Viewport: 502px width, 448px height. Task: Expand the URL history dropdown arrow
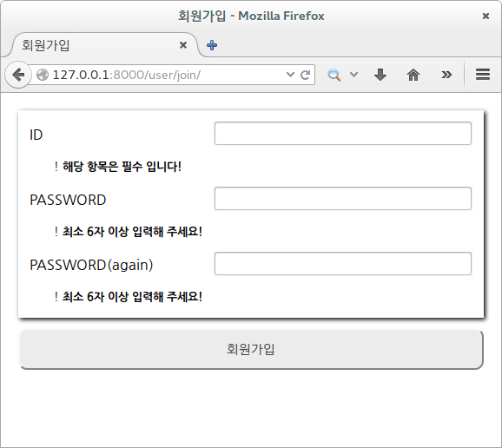coord(290,75)
